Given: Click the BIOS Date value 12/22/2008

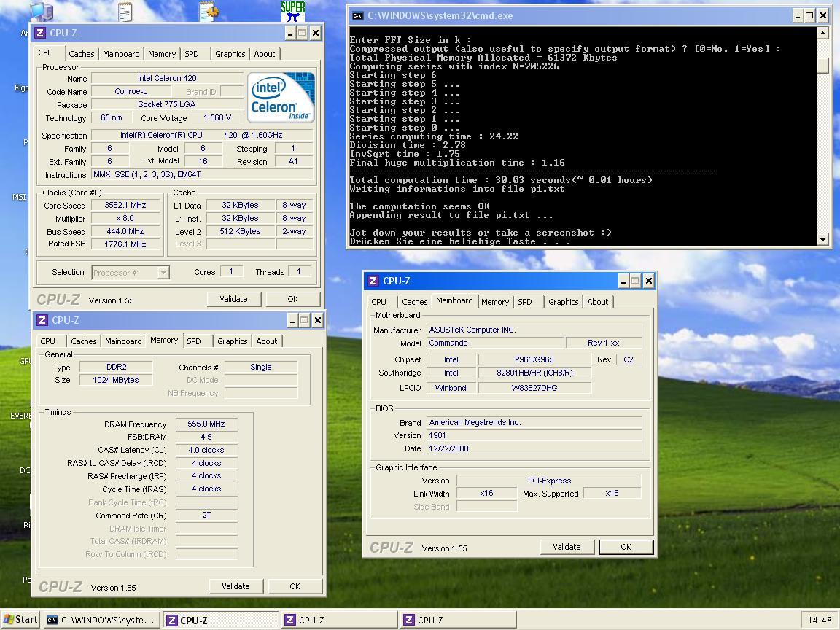Looking at the screenshot, I should tap(534, 448).
